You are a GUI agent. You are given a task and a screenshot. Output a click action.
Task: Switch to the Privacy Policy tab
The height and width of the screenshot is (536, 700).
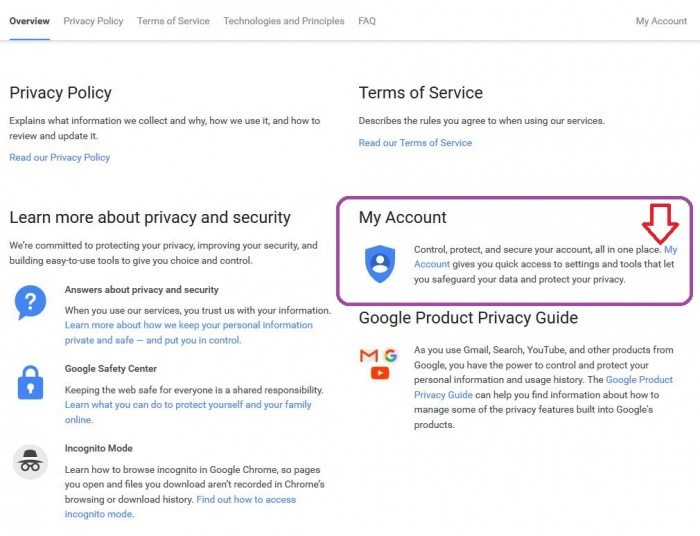point(93,21)
